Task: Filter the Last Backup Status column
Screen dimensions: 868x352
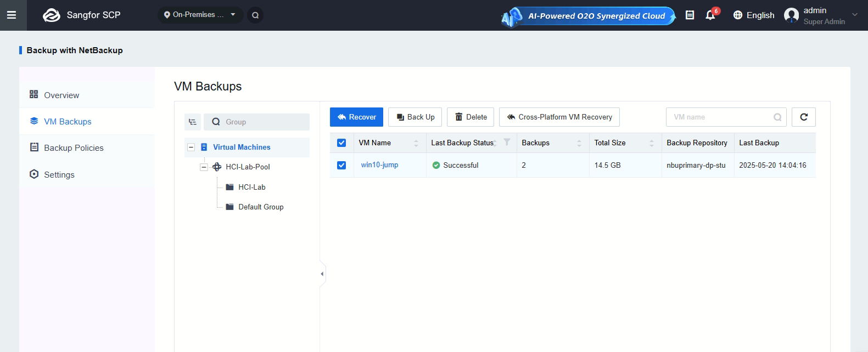Action: (507, 143)
